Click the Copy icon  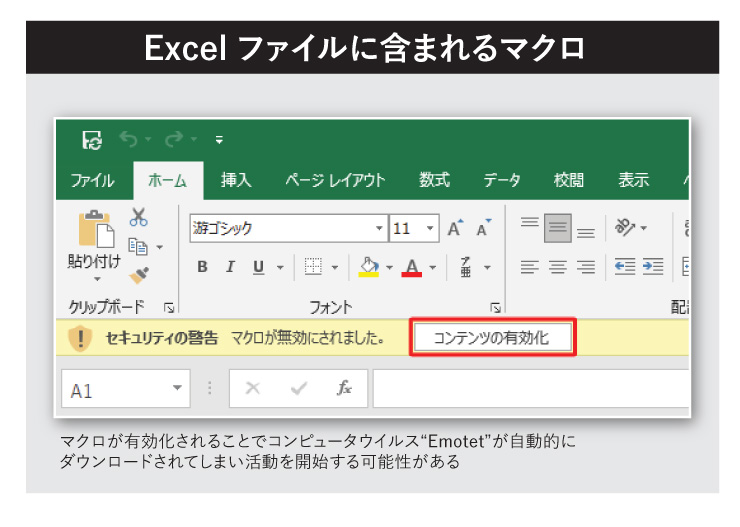click(138, 247)
